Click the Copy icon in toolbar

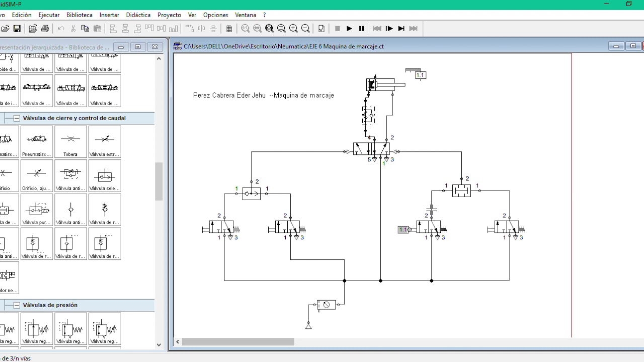[85, 29]
